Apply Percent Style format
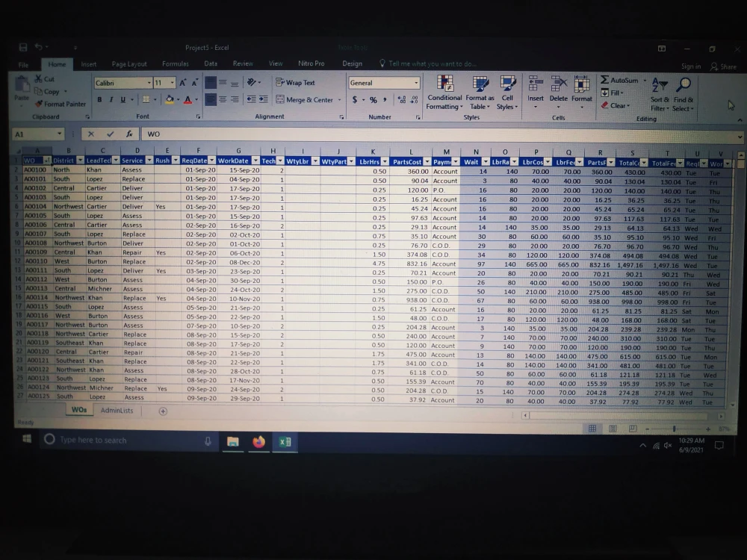This screenshot has height=560, width=747. point(373,99)
